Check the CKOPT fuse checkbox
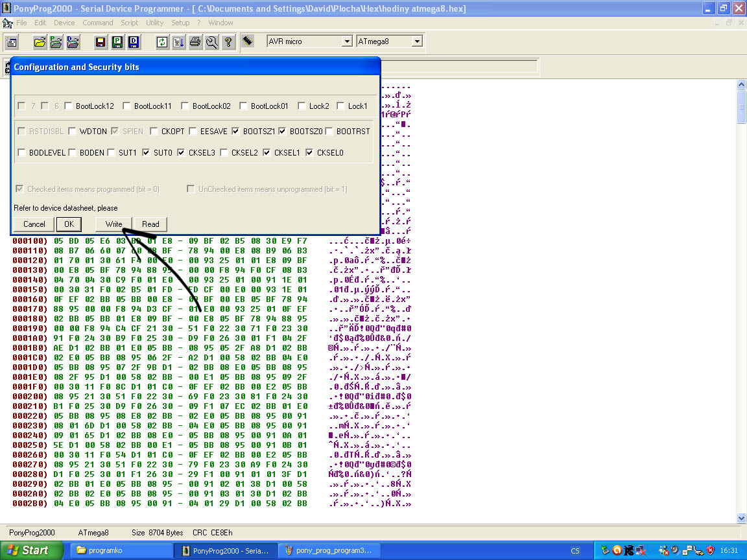747x560 pixels. pyautogui.click(x=154, y=131)
